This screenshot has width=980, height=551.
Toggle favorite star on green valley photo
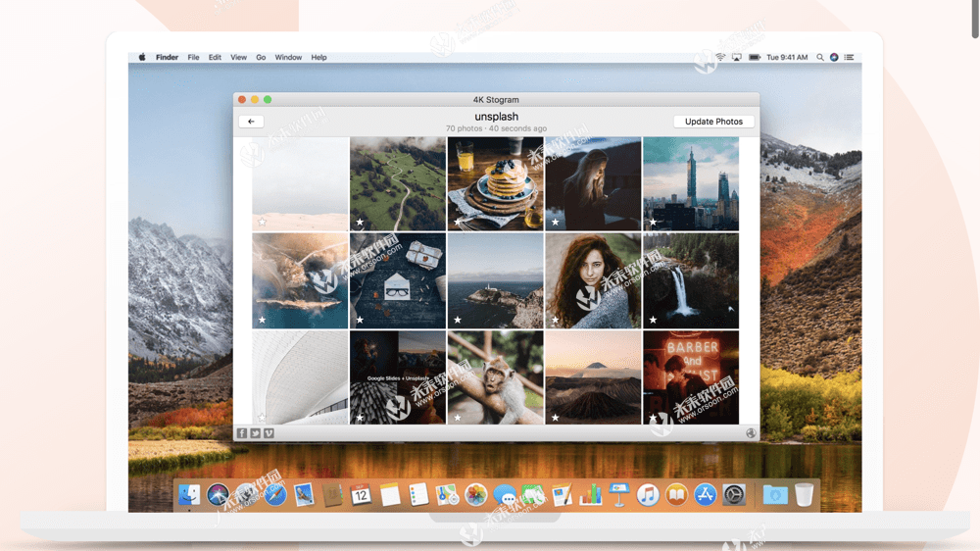click(x=360, y=222)
